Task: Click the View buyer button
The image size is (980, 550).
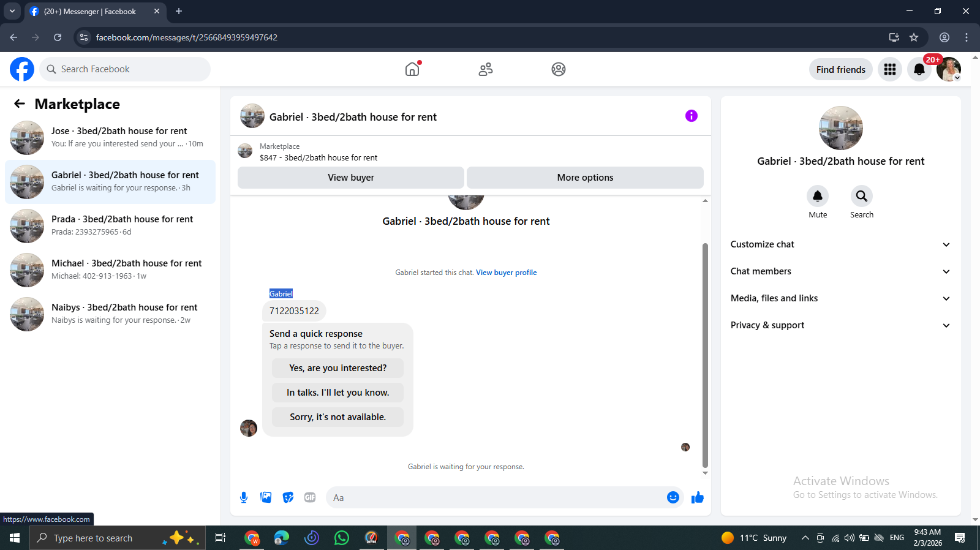Action: coord(351,178)
